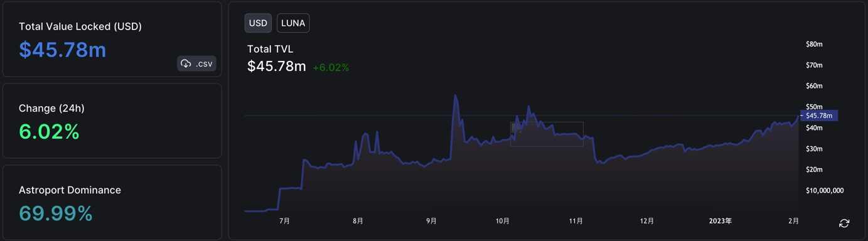The image size is (868, 241).
Task: Switch chart denomination to USD
Action: tap(258, 23)
